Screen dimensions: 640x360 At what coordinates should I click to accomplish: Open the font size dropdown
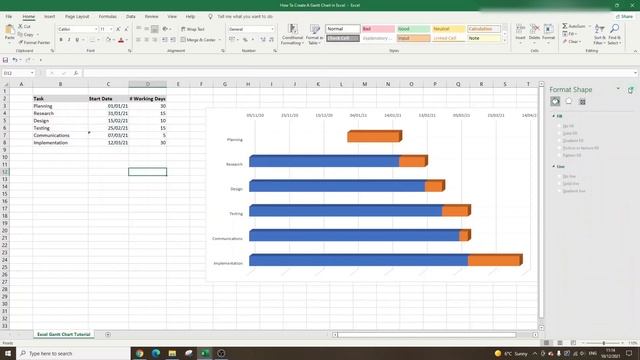point(111,29)
